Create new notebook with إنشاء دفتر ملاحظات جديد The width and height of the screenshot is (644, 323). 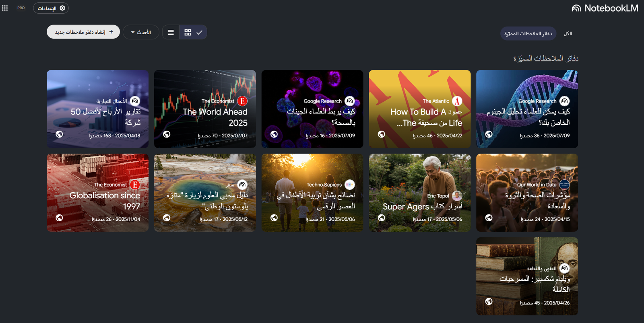click(83, 32)
